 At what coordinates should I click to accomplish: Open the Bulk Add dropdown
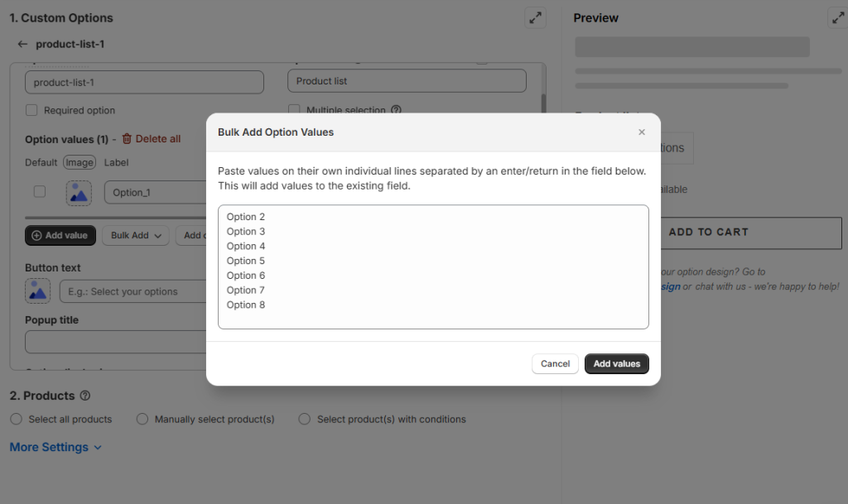tap(137, 236)
